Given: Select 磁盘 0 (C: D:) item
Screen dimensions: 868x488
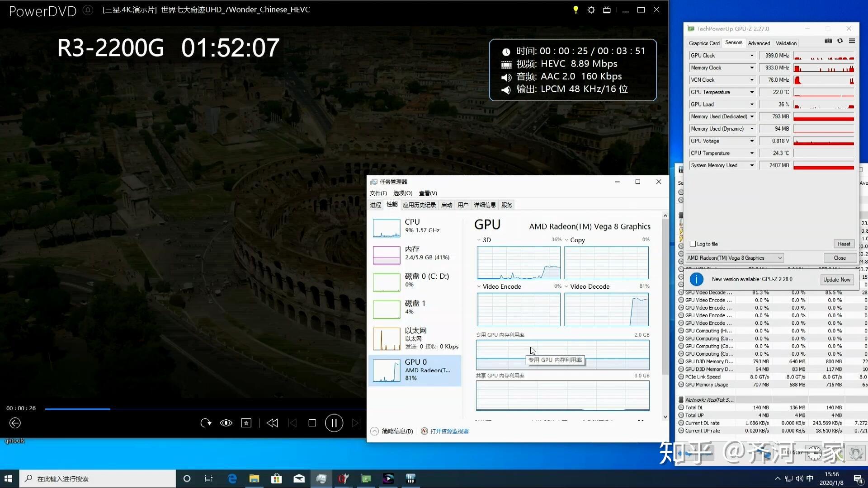Looking at the screenshot, I should click(x=415, y=282).
